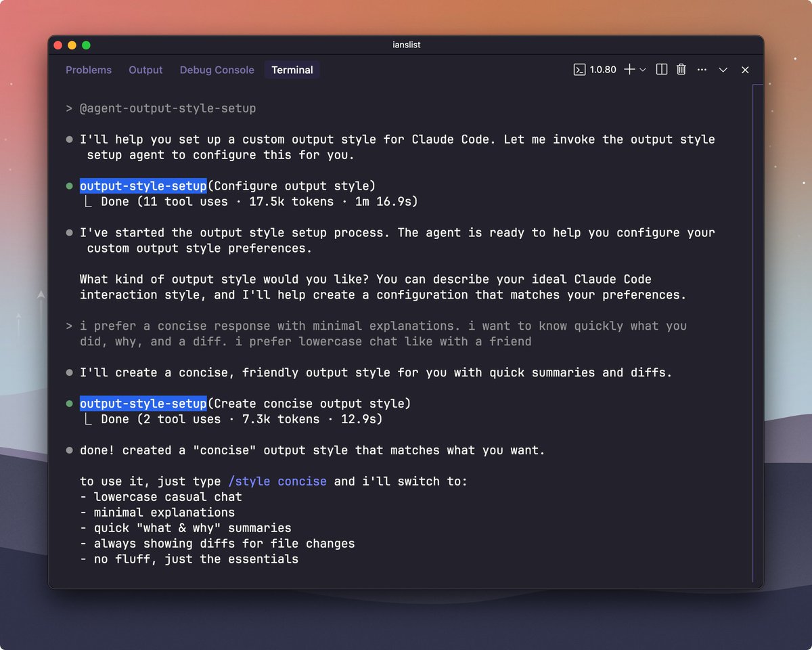
Task: Minimize the window with the yellow button
Action: pyautogui.click(x=72, y=45)
